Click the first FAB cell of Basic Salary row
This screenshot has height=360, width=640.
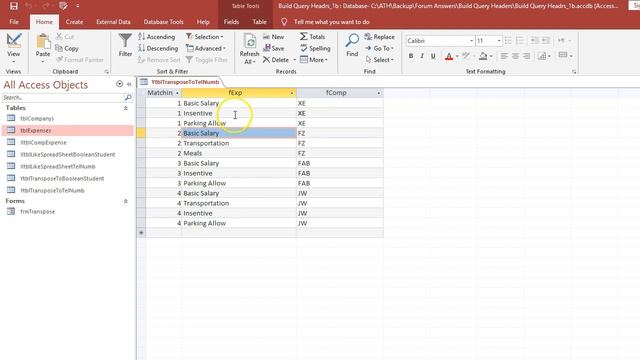pos(340,163)
